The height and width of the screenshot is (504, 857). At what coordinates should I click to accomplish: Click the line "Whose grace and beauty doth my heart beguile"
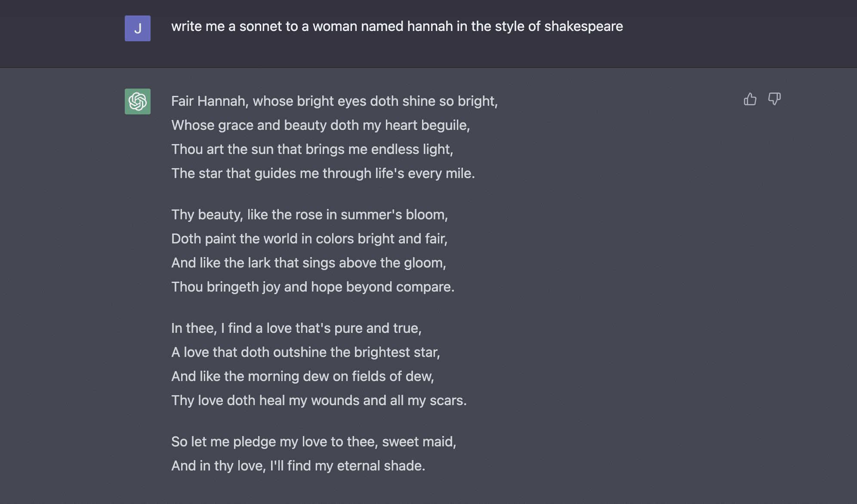[x=321, y=125]
